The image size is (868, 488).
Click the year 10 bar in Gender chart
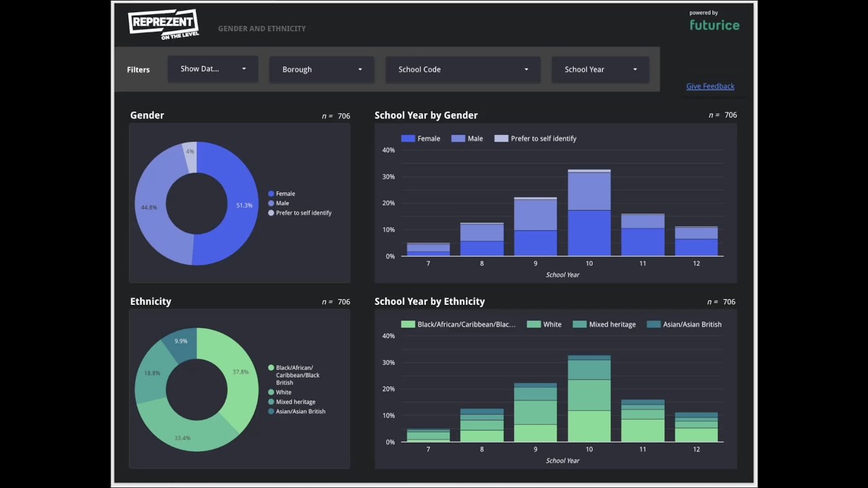click(589, 213)
